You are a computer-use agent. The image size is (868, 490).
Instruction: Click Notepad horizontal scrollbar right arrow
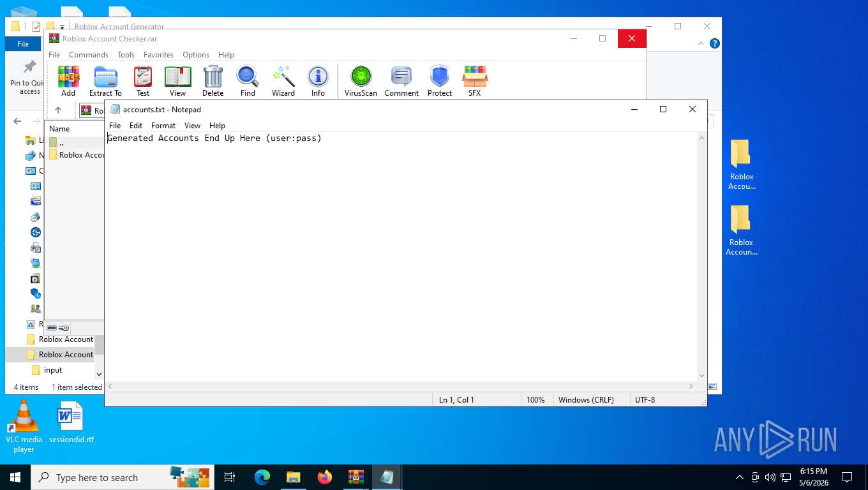(x=691, y=386)
